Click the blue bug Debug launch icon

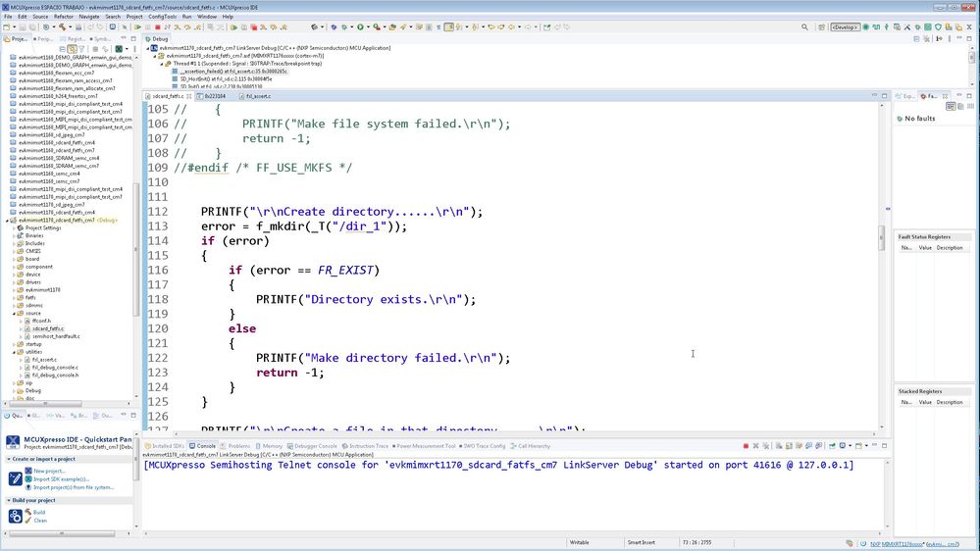coord(335,27)
